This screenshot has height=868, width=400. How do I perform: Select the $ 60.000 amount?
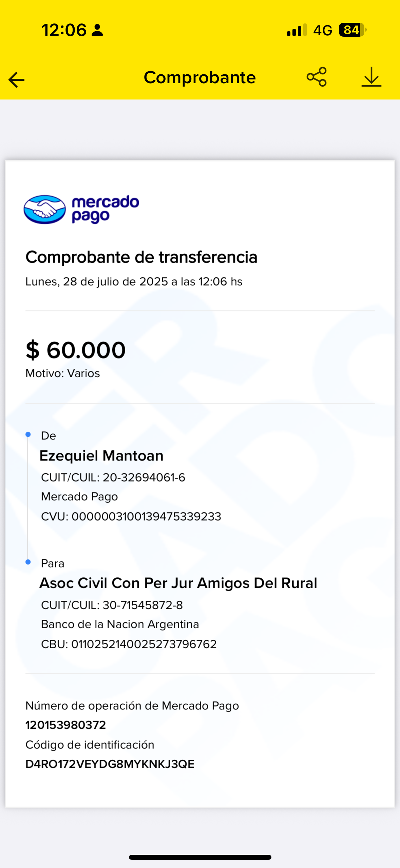pos(76,350)
